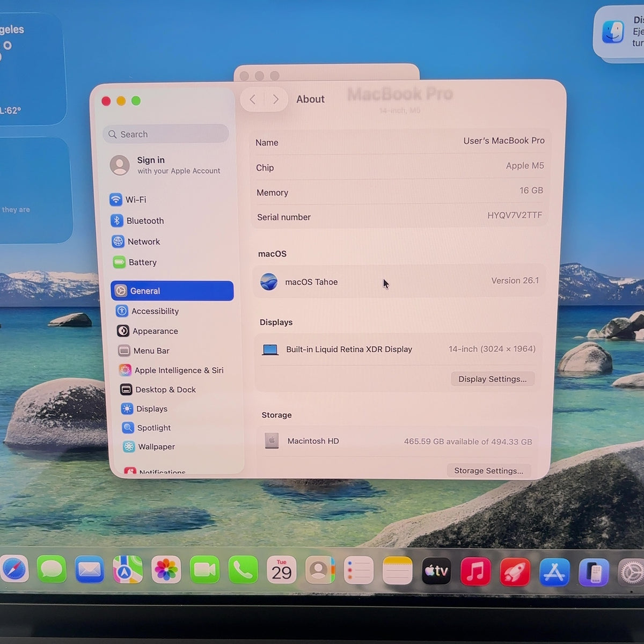This screenshot has width=644, height=644.
Task: Click the About title in toolbar
Action: 310,99
